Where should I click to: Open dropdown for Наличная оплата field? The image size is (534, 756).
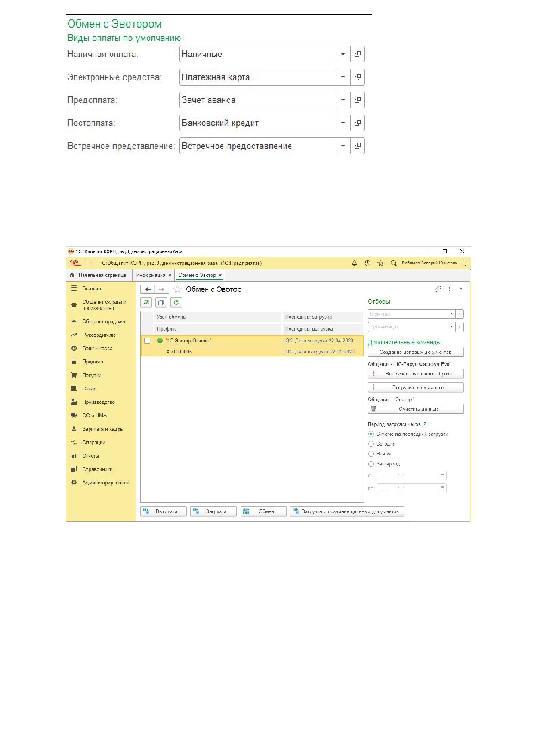(x=343, y=54)
